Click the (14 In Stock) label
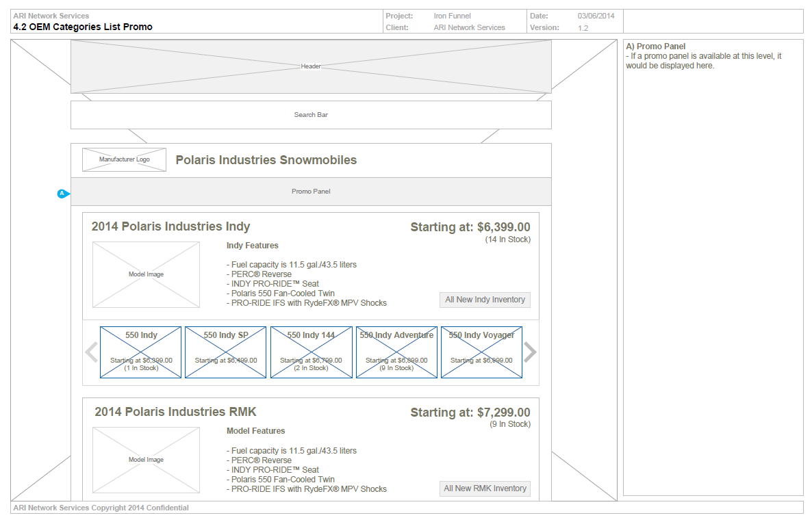 (508, 239)
